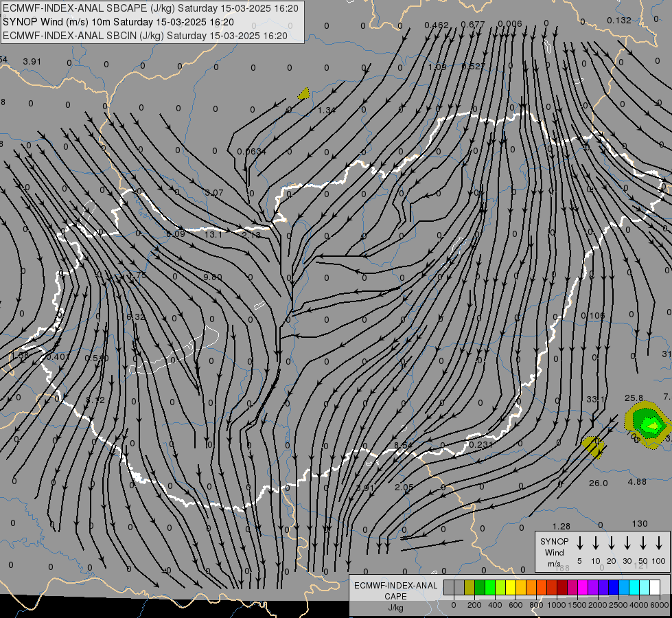Select the dark green swatch in CAPE legend

[x=480, y=588]
